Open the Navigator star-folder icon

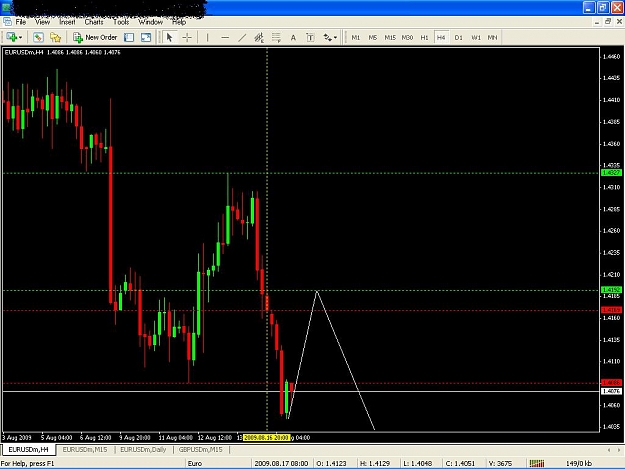(x=55, y=37)
